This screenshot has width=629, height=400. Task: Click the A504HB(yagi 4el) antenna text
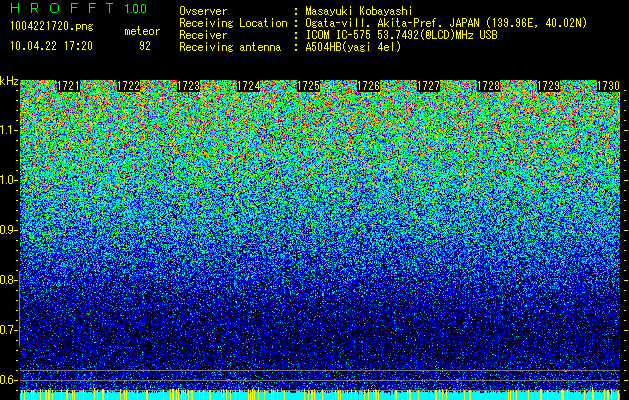point(353,47)
